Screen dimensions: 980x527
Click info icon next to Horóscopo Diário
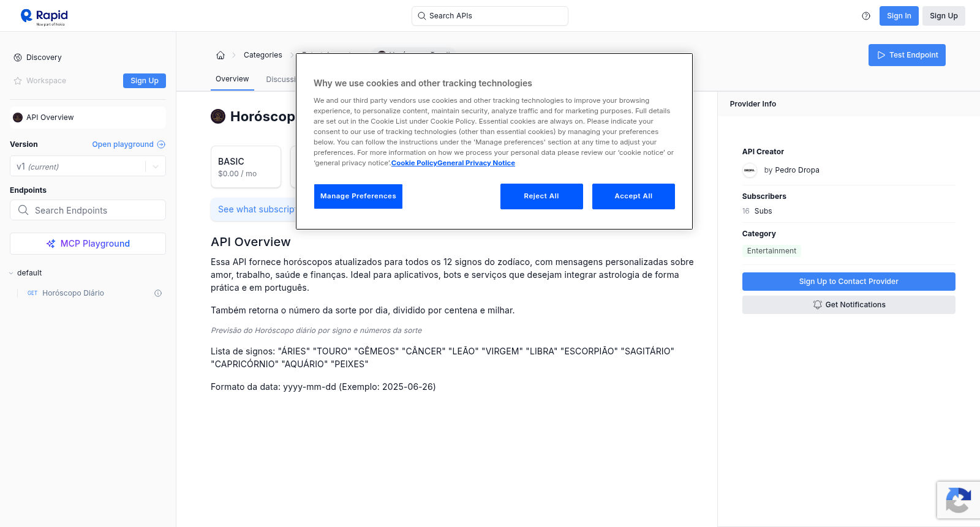(158, 293)
